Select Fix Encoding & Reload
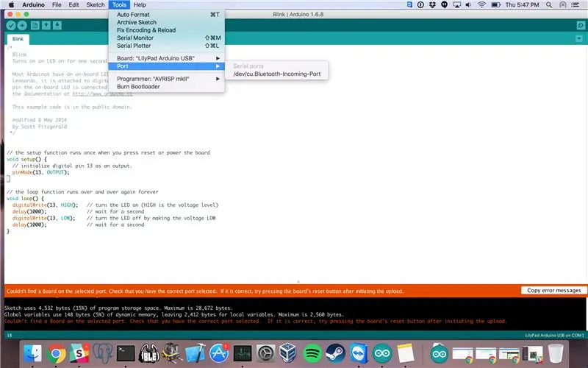 click(x=167, y=30)
